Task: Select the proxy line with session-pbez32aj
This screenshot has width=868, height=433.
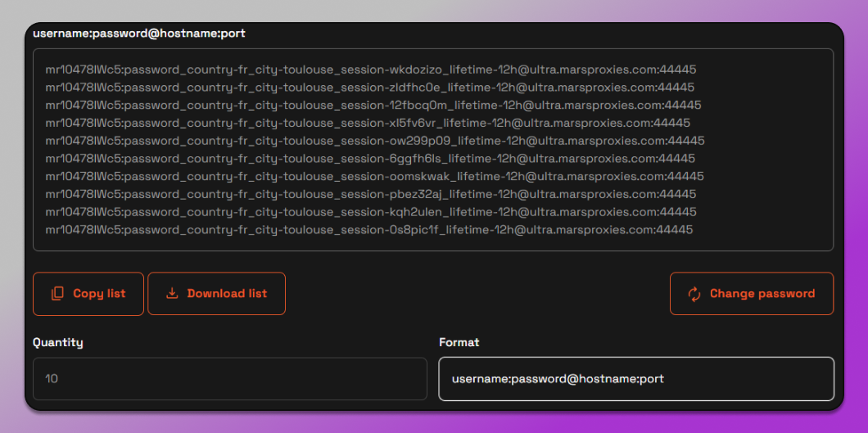Action: (x=371, y=194)
